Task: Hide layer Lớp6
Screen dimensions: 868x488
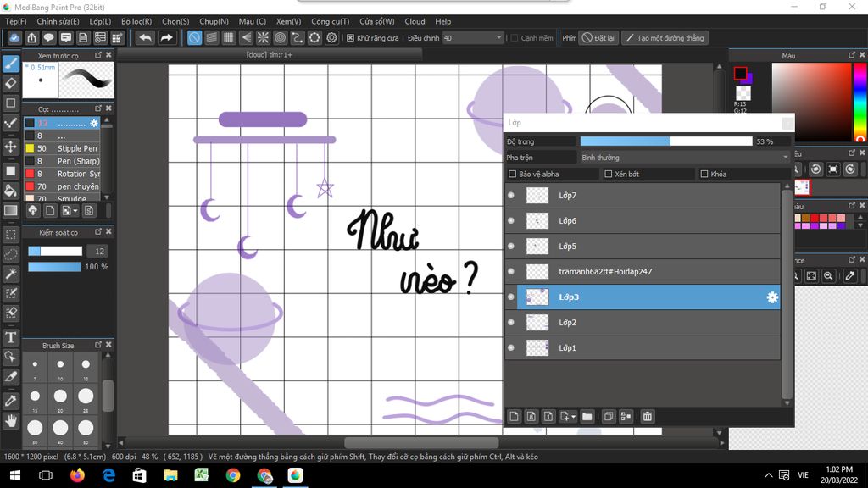Action: [x=511, y=221]
